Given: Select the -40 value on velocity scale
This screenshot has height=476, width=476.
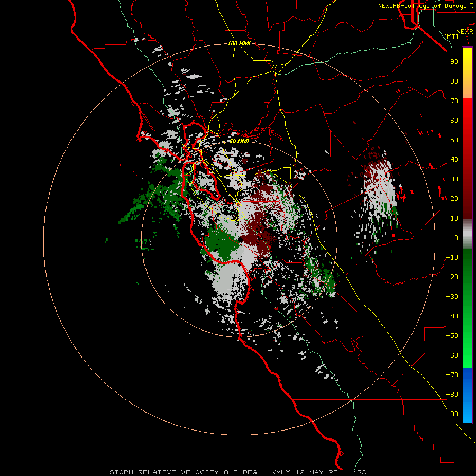Looking at the screenshot, I should pos(452,316).
